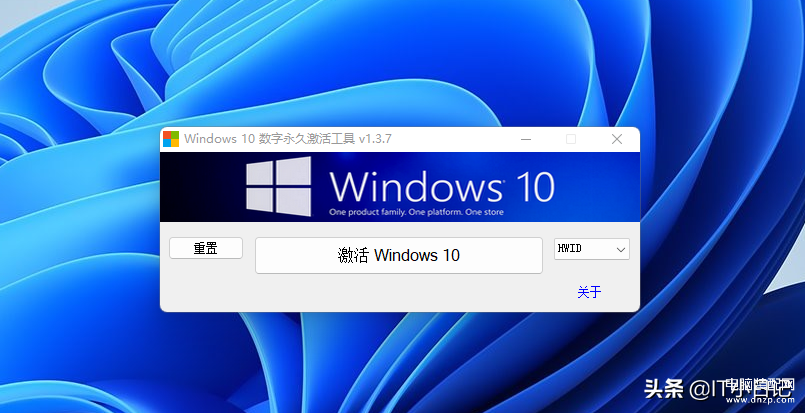Click the colorful Windows logo title bar icon

coord(171,139)
